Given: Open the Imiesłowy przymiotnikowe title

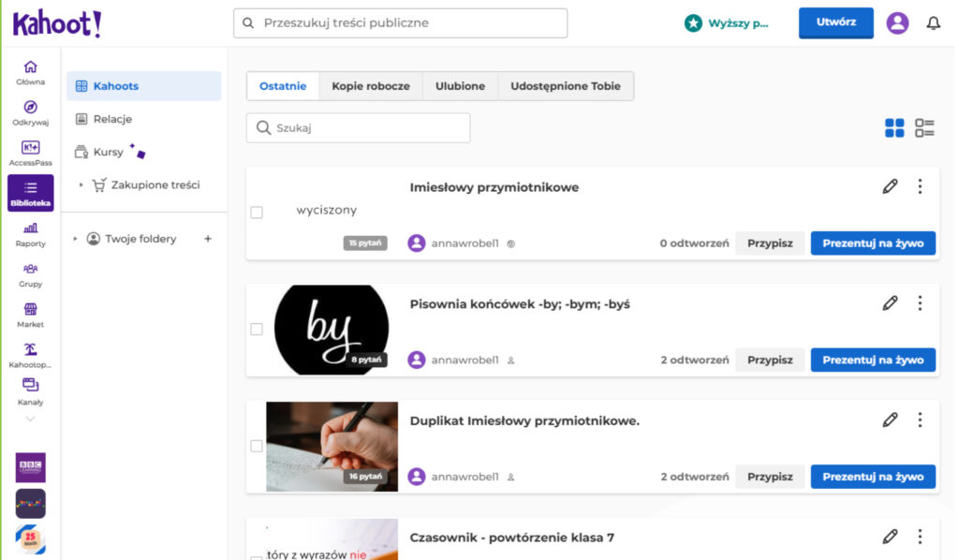Looking at the screenshot, I should 494,187.
